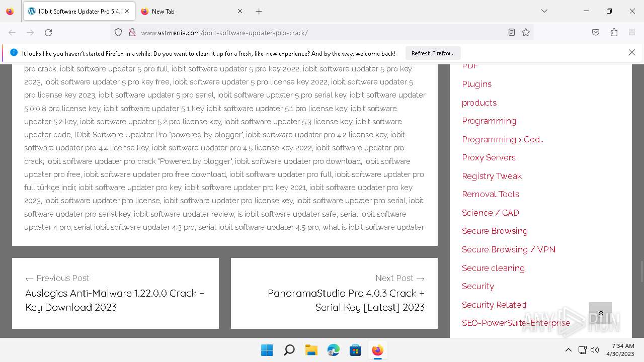Close the IObit Software Updater Pro tab
644x362 pixels.
pos(127,11)
